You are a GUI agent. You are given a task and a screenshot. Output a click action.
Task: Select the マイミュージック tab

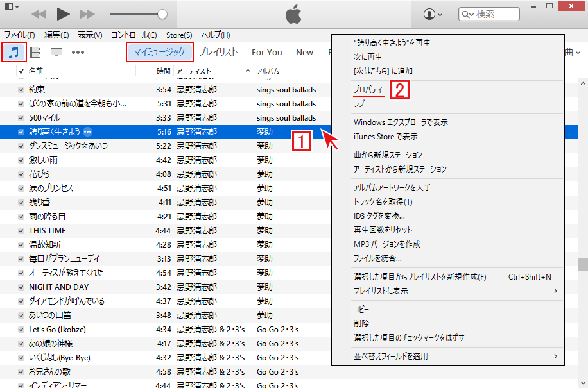[x=160, y=52]
